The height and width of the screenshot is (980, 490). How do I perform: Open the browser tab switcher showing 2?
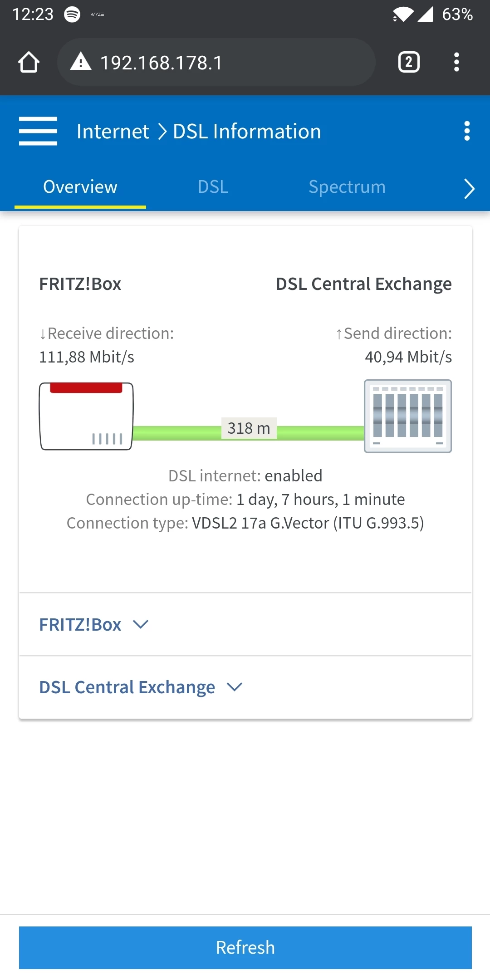tap(408, 62)
